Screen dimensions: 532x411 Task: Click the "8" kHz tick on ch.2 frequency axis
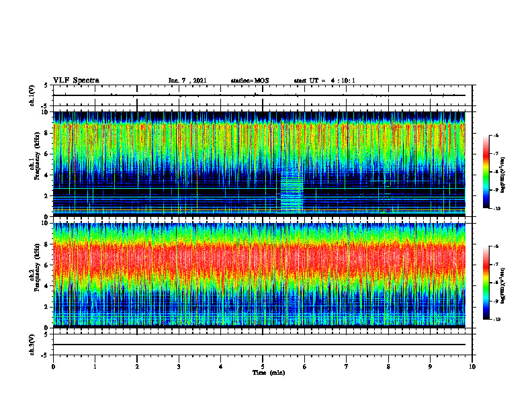pyautogui.click(x=47, y=244)
